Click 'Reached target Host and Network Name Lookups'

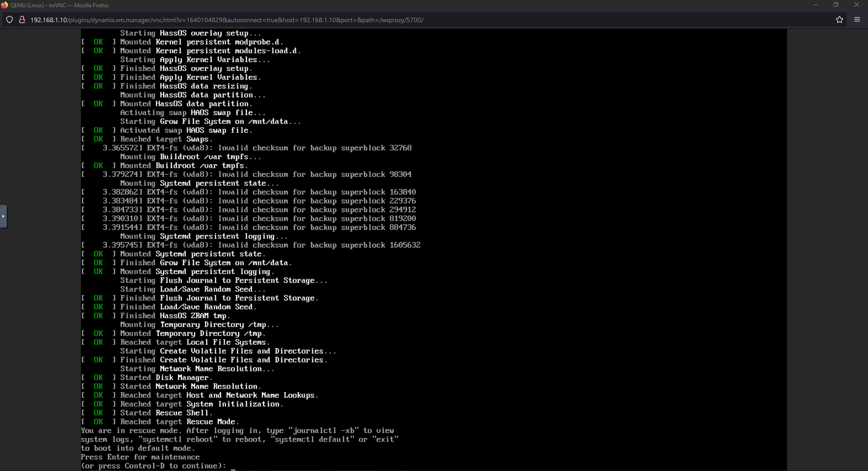(x=200, y=395)
